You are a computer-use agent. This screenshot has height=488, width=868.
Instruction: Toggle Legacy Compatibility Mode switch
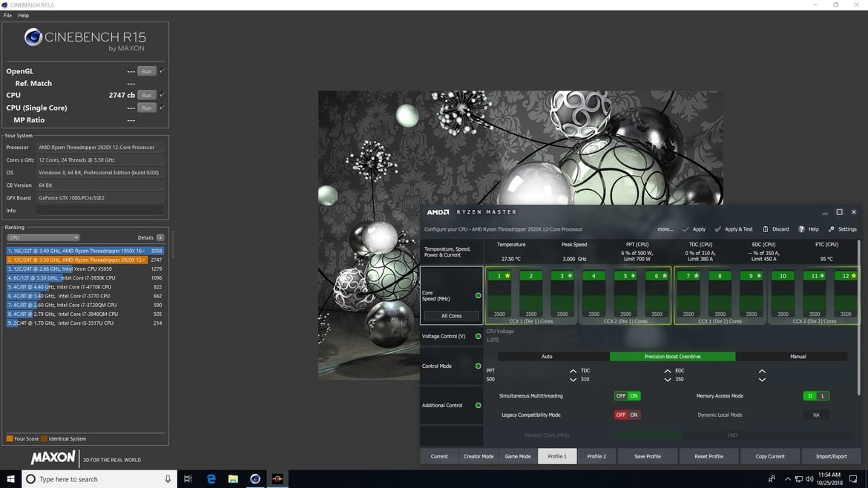(x=627, y=415)
